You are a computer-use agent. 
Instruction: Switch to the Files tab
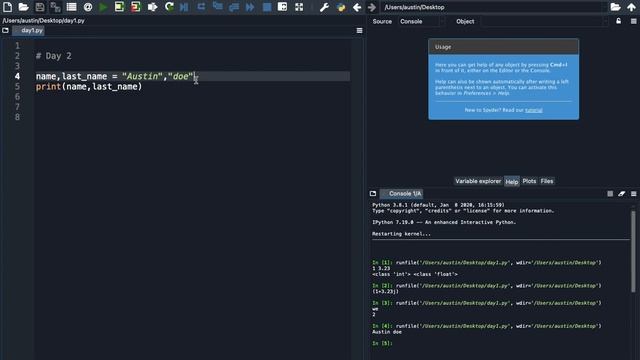[x=547, y=181]
